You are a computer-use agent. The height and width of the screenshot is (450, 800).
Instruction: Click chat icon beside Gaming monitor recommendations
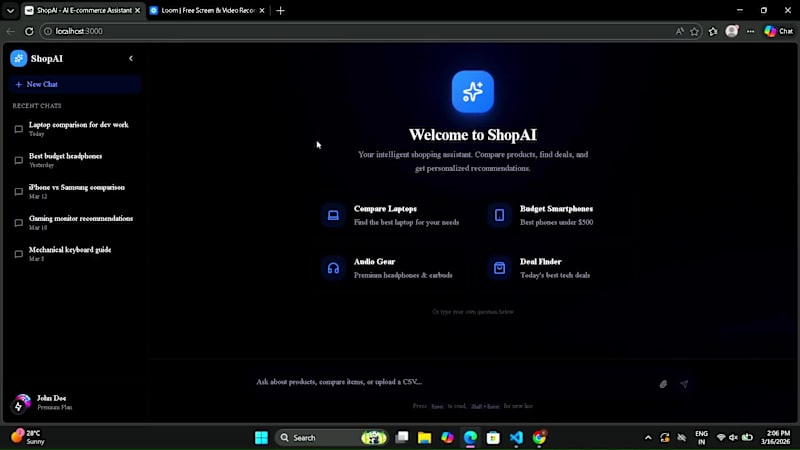[x=19, y=223]
